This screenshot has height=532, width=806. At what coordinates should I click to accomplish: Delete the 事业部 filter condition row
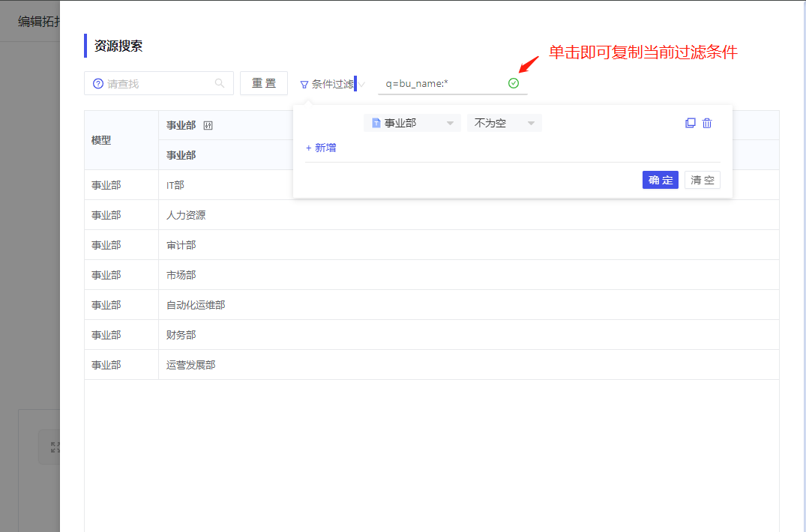[707, 123]
